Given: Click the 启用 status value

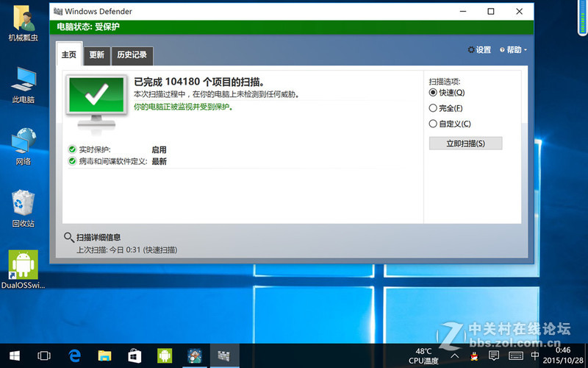Looking at the screenshot, I should 159,150.
